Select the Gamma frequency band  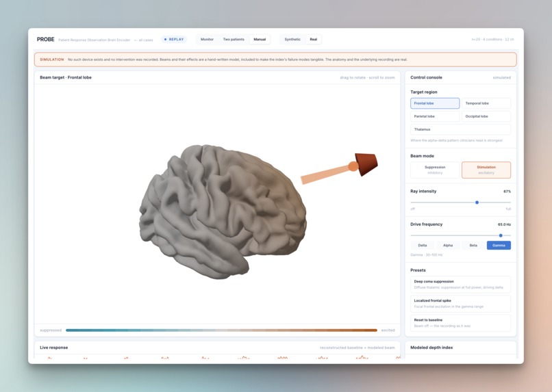(x=499, y=246)
